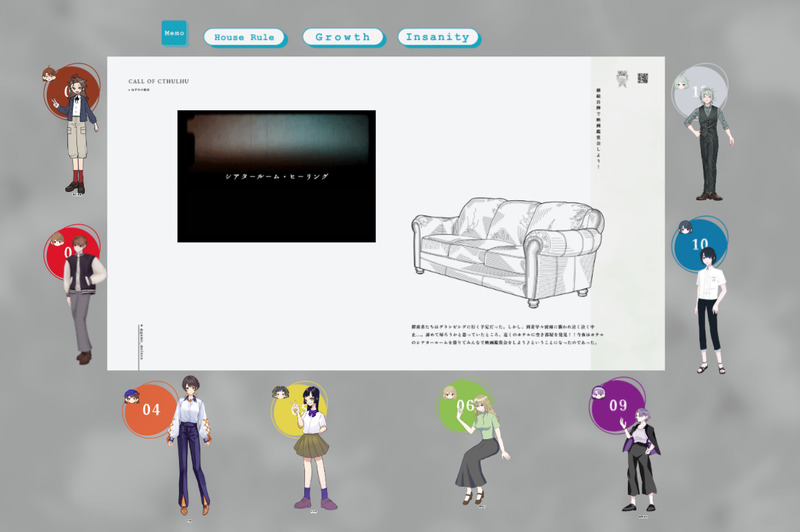Click the blonde chibi head on green circle 06
The height and width of the screenshot is (532, 800).
coord(449,393)
